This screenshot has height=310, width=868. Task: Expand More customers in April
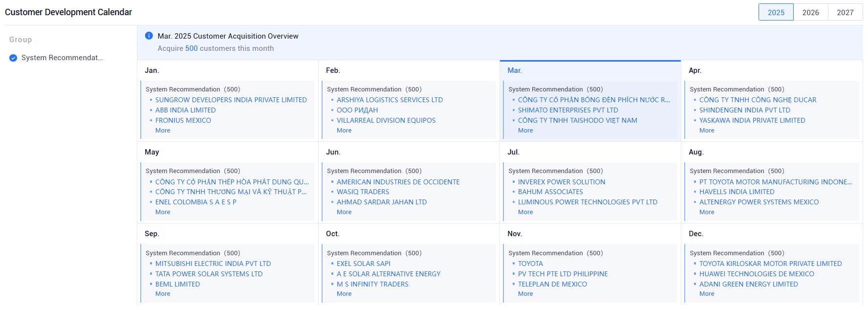pyautogui.click(x=707, y=131)
